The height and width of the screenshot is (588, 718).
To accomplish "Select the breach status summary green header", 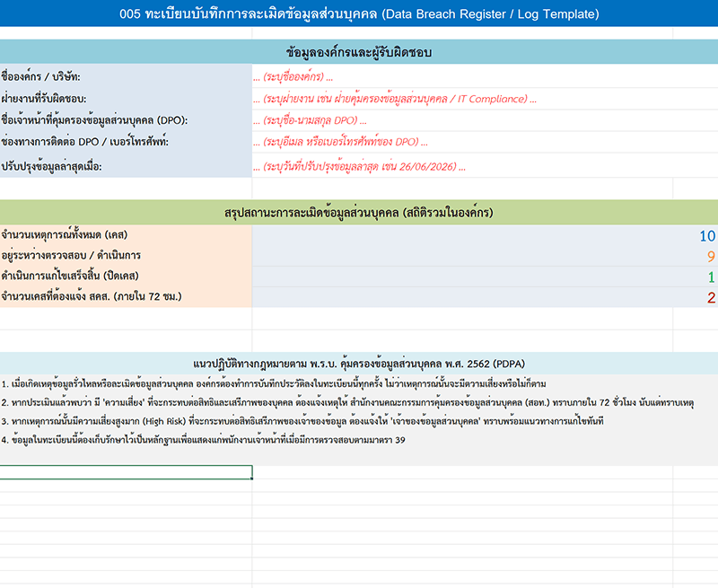I will click(x=359, y=213).
